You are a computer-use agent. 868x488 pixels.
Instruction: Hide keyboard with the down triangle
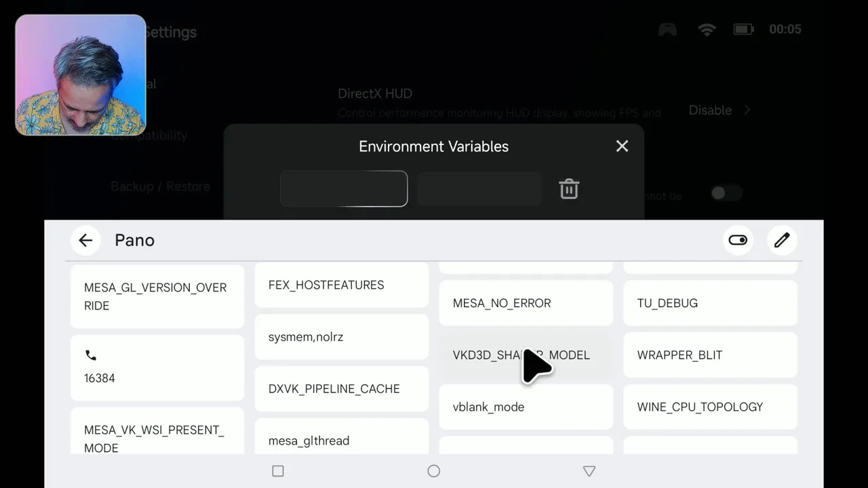click(589, 471)
